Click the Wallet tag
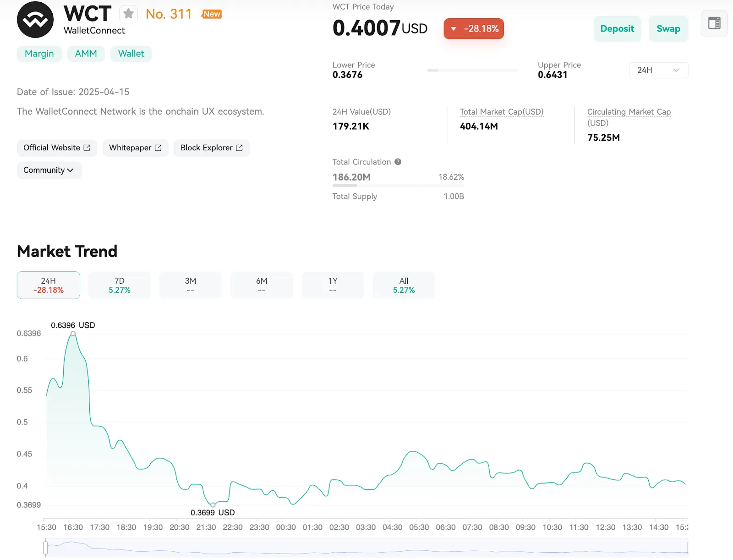Screen dimensions: 733x560 click(131, 54)
